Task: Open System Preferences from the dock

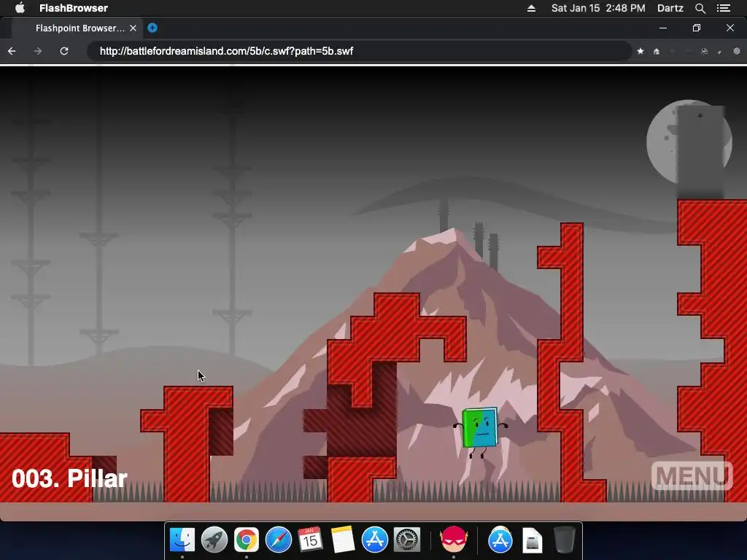Action: [x=407, y=540]
